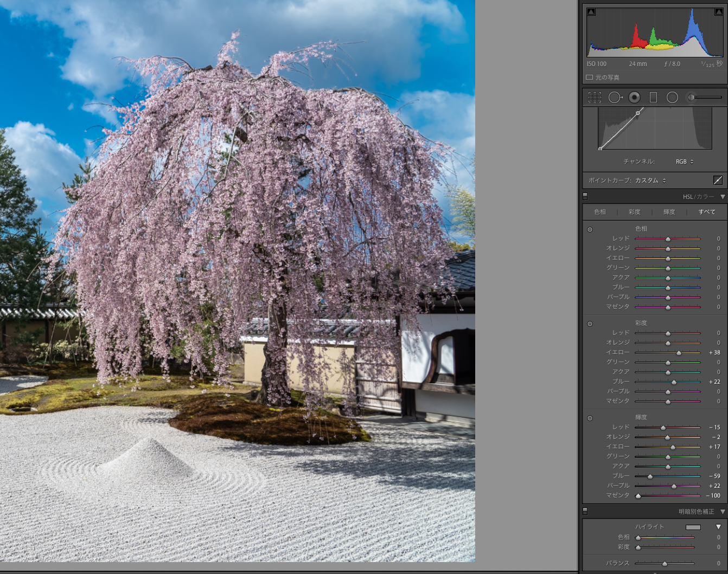Expand the ハイライト color picker triangle

(718, 527)
